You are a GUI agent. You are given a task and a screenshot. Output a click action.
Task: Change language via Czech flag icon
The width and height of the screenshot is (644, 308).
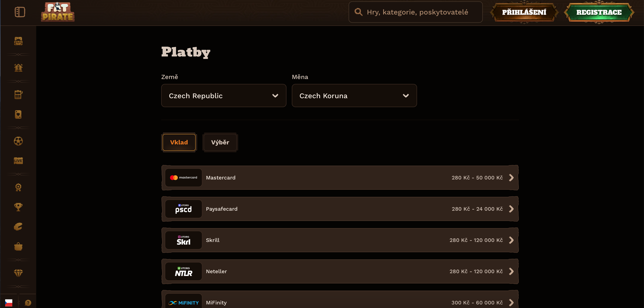(9, 303)
